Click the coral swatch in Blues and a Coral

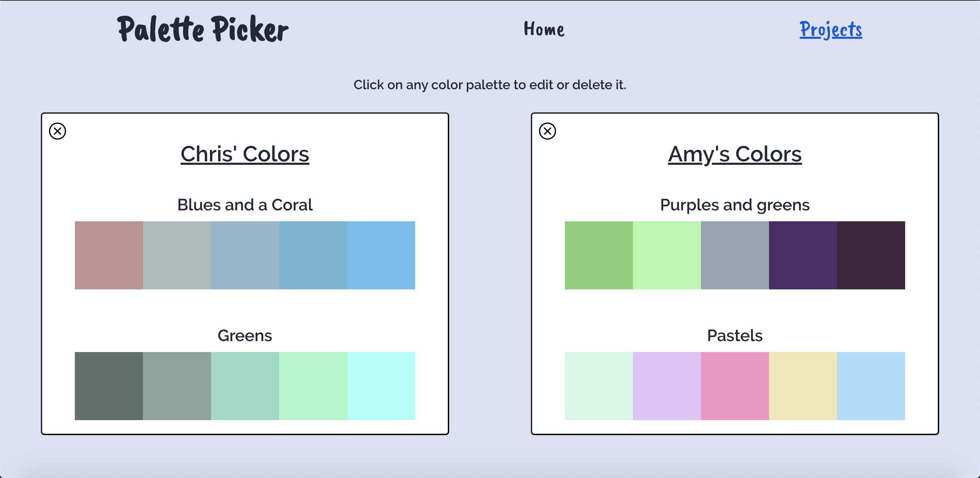(x=109, y=255)
